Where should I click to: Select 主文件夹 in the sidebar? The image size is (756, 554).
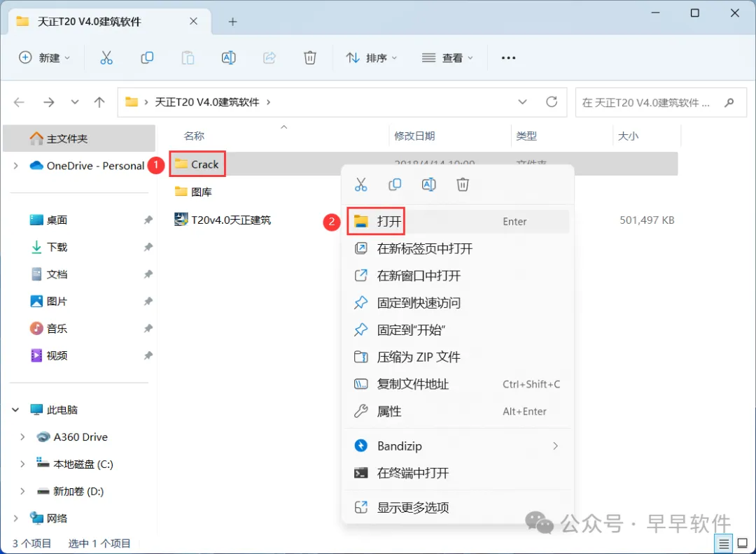79,138
